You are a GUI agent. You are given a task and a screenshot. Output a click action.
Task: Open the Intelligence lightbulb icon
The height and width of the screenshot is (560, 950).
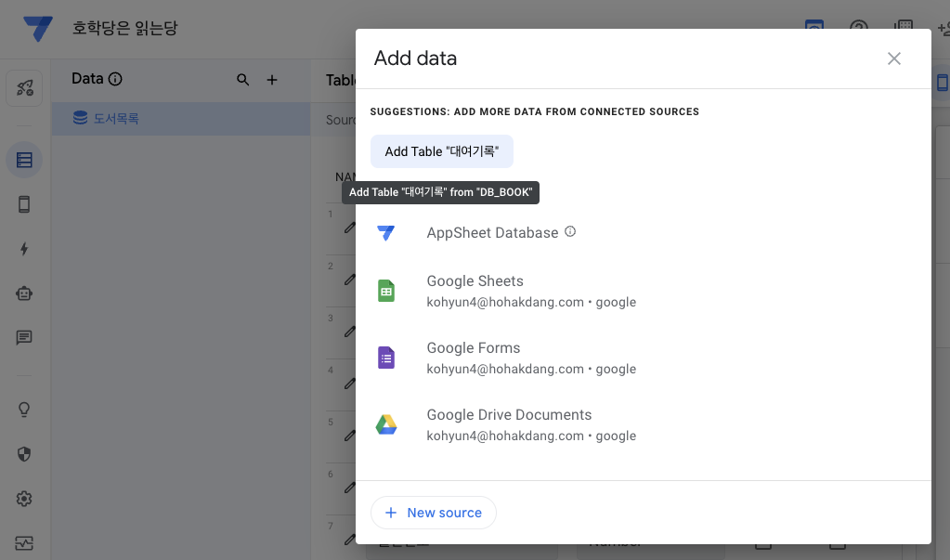pos(24,410)
